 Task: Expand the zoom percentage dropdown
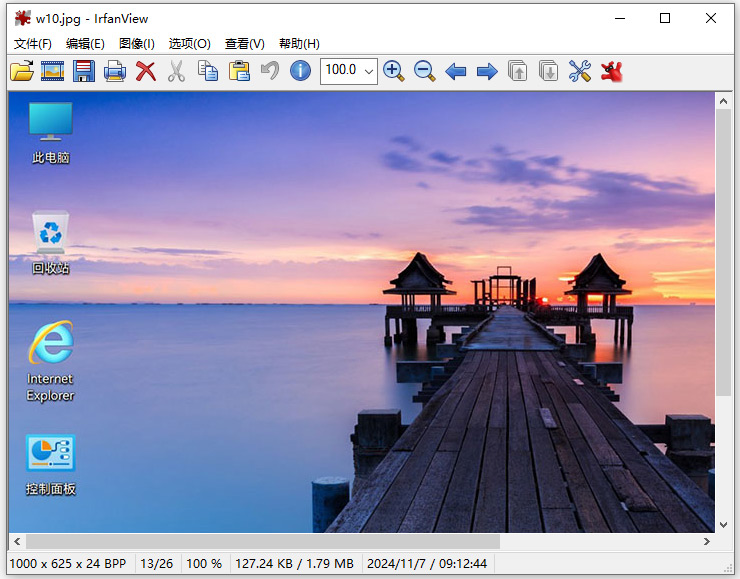click(369, 71)
